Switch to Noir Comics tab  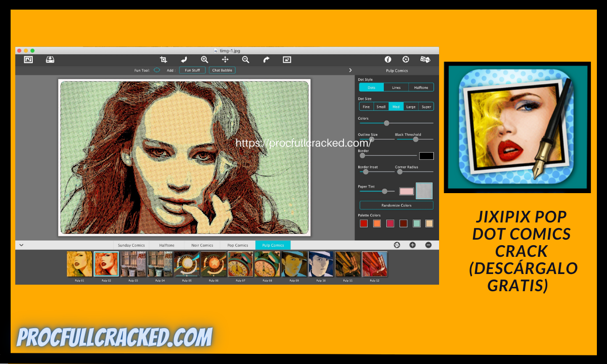(x=202, y=245)
